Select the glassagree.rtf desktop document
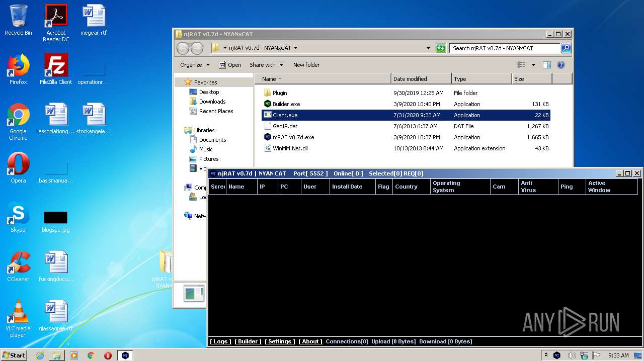 [56, 316]
